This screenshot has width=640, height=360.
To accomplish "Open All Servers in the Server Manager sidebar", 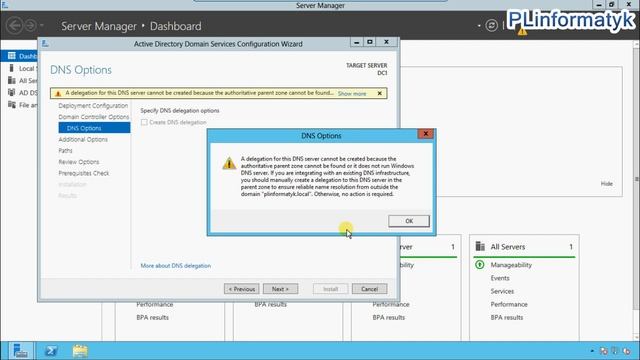I will [x=19, y=80].
